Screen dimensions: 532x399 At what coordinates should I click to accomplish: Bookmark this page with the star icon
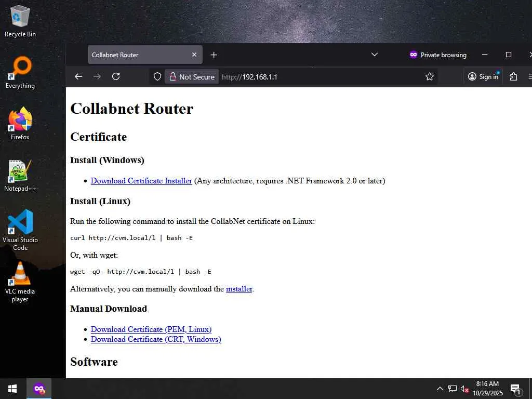[430, 77]
